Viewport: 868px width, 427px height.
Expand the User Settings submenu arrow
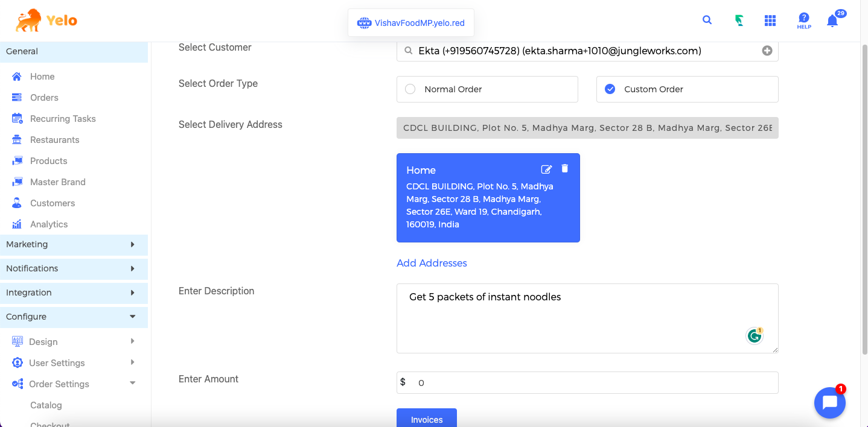click(x=132, y=362)
